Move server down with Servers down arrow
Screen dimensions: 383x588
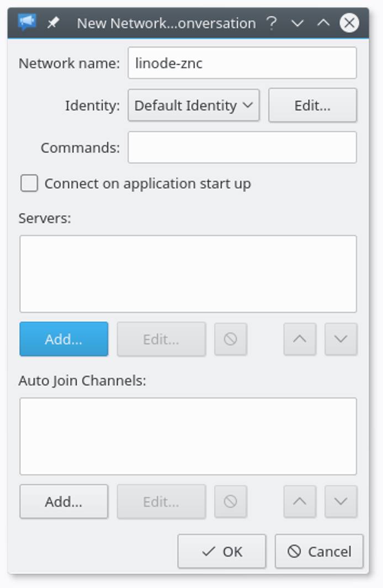pos(341,339)
